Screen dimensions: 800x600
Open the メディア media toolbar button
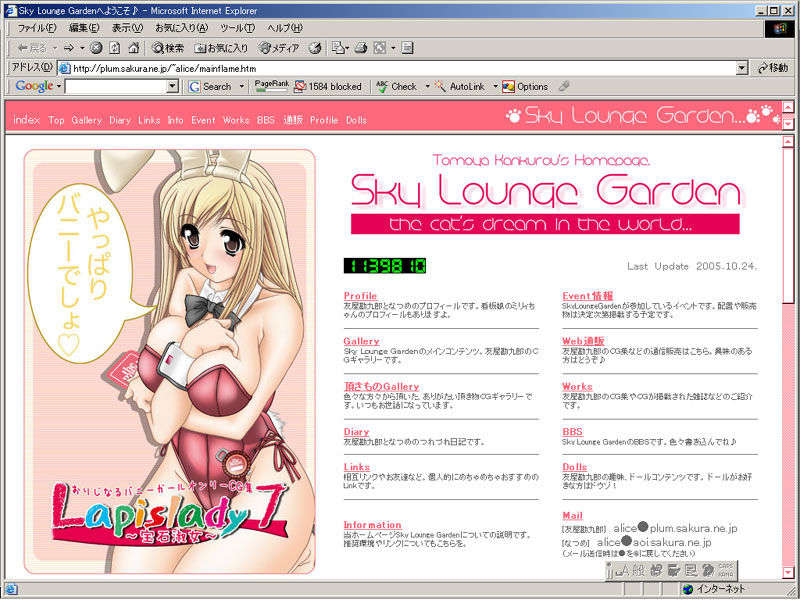[279, 48]
